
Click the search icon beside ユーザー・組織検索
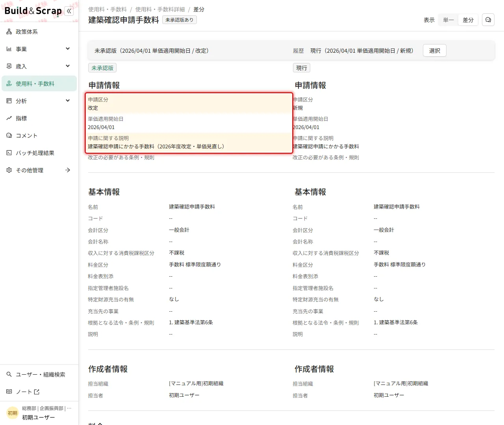click(x=9, y=375)
